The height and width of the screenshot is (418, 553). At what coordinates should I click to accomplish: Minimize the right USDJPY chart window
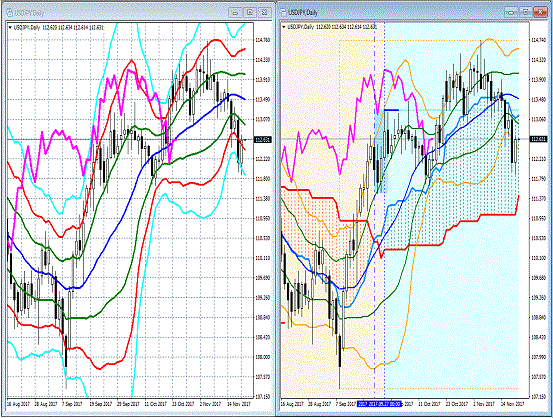point(511,12)
